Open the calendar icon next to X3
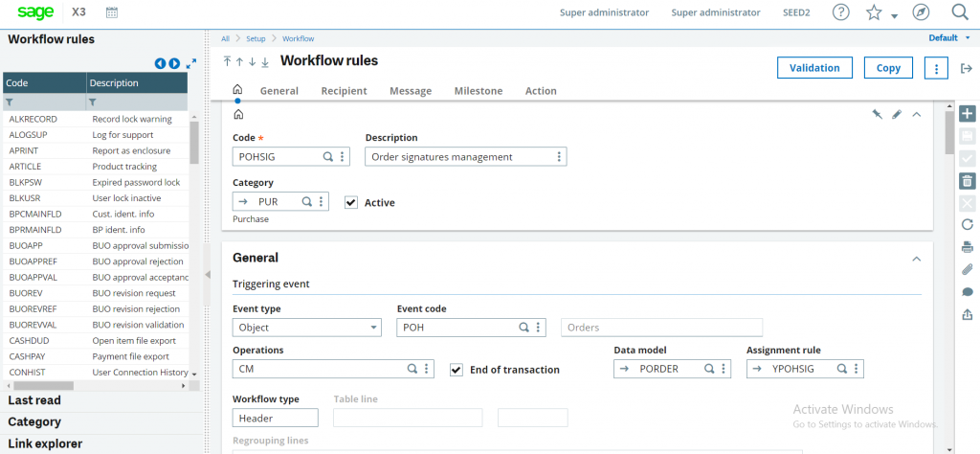This screenshot has height=454, width=980. point(112,12)
